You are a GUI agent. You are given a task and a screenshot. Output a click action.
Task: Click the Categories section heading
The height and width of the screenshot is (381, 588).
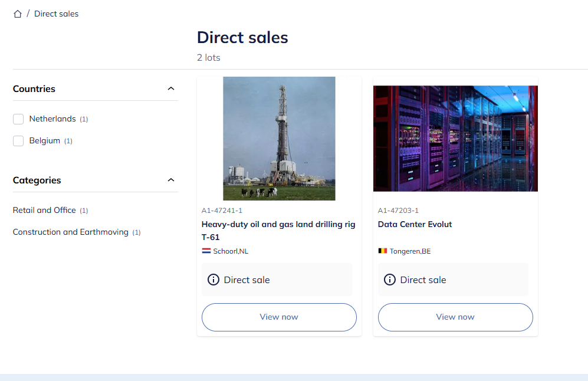coord(37,180)
